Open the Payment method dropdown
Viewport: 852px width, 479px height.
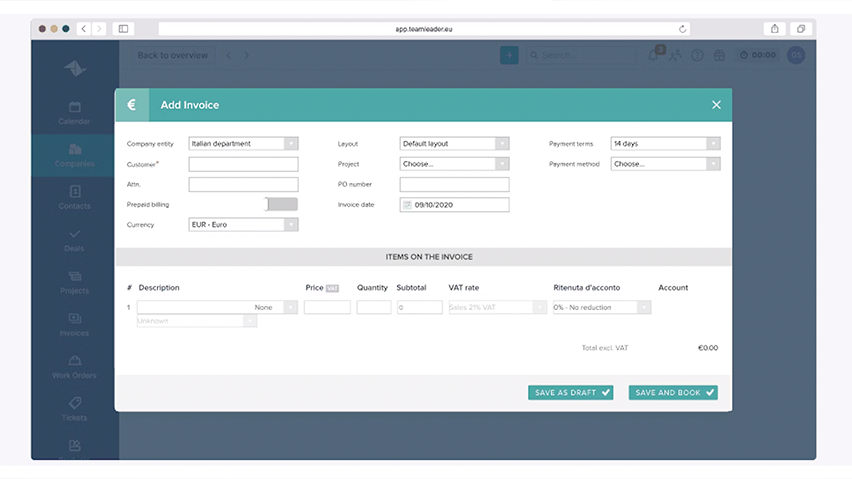click(666, 164)
